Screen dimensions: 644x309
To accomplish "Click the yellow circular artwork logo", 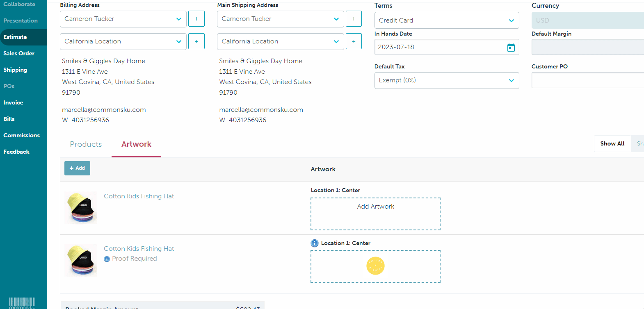I will tap(375, 266).
